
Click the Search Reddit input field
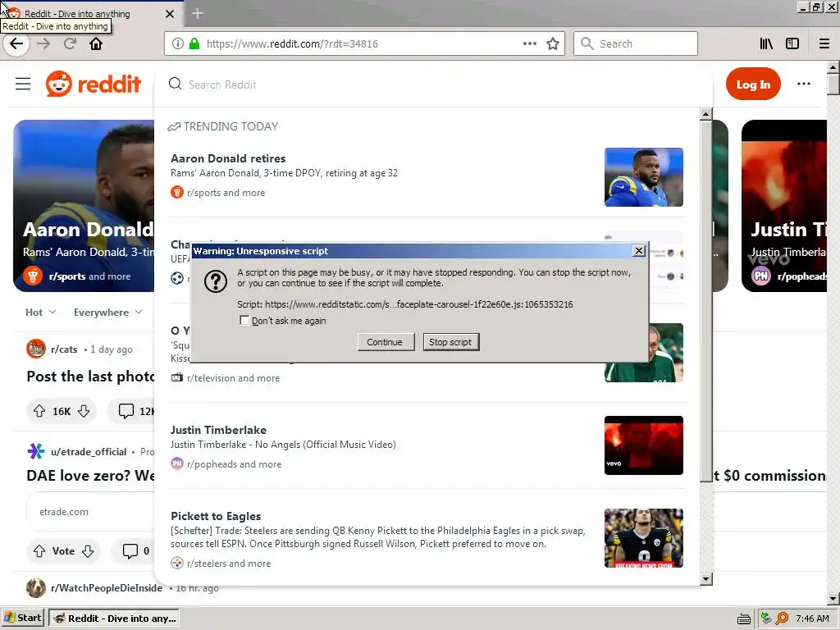[434, 84]
